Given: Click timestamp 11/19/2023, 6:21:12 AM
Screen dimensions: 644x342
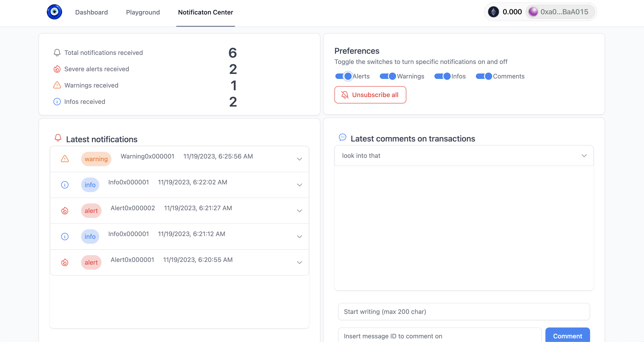Looking at the screenshot, I should pos(191,234).
